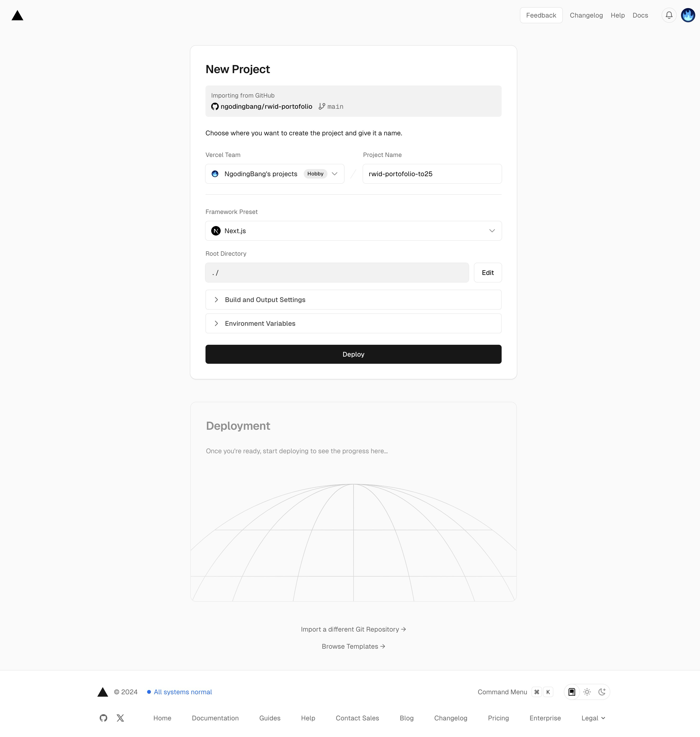700x737 pixels.
Task: Focus the Project Name input field
Action: (432, 174)
